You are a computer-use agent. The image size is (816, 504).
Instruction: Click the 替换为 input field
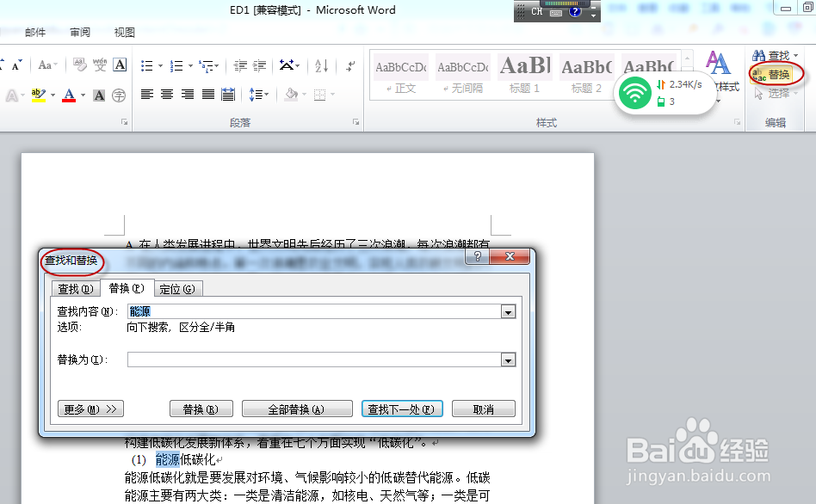tap(314, 360)
